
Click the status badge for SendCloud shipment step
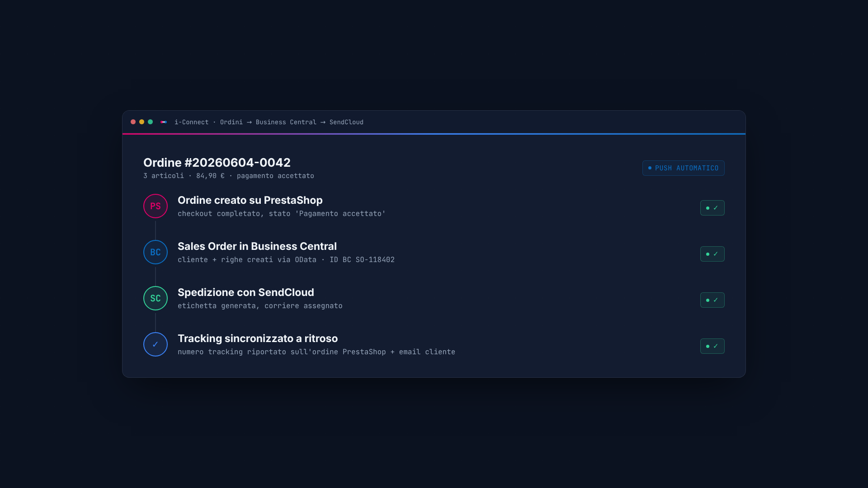[712, 300]
